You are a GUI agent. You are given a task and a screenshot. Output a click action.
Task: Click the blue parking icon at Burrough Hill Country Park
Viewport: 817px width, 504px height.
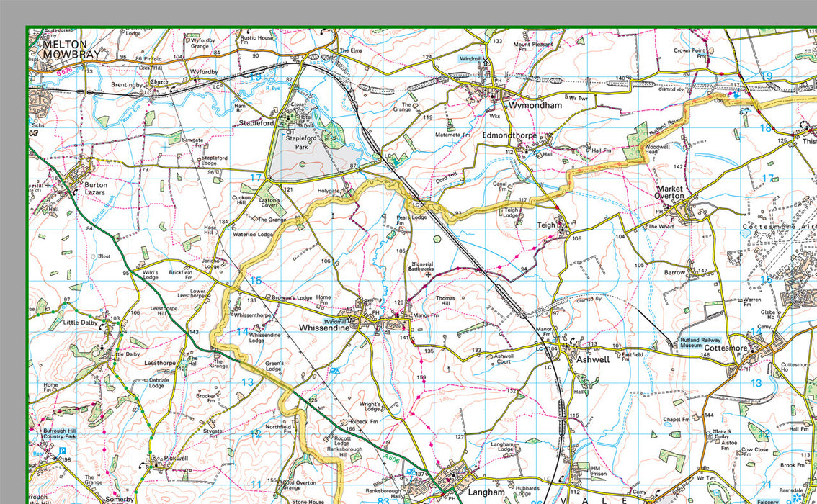tap(63, 451)
